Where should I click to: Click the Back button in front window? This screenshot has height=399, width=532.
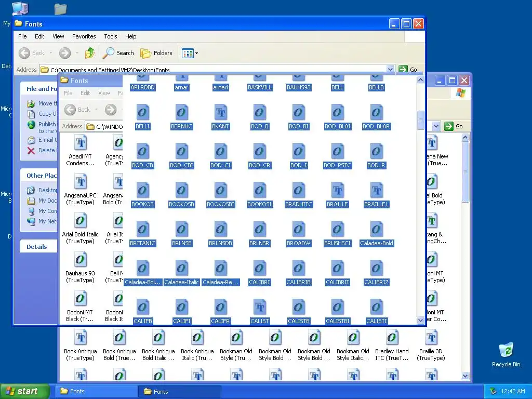(32, 53)
